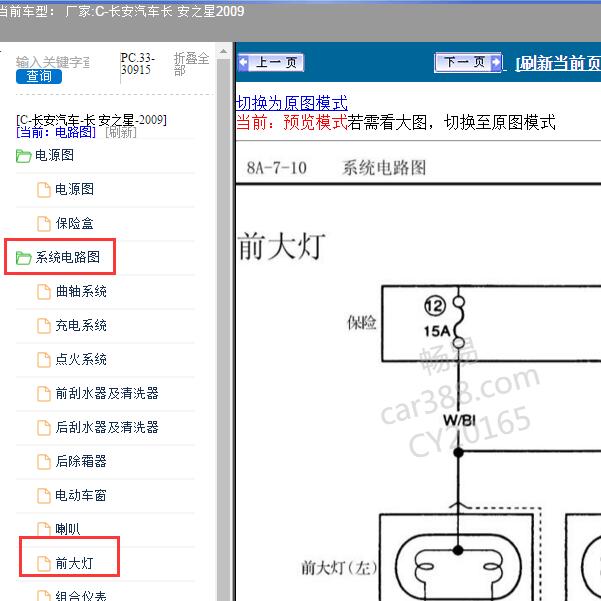Click the left arrow icon on 上一页 button
This screenshot has width=601, height=601.
pyautogui.click(x=243, y=62)
